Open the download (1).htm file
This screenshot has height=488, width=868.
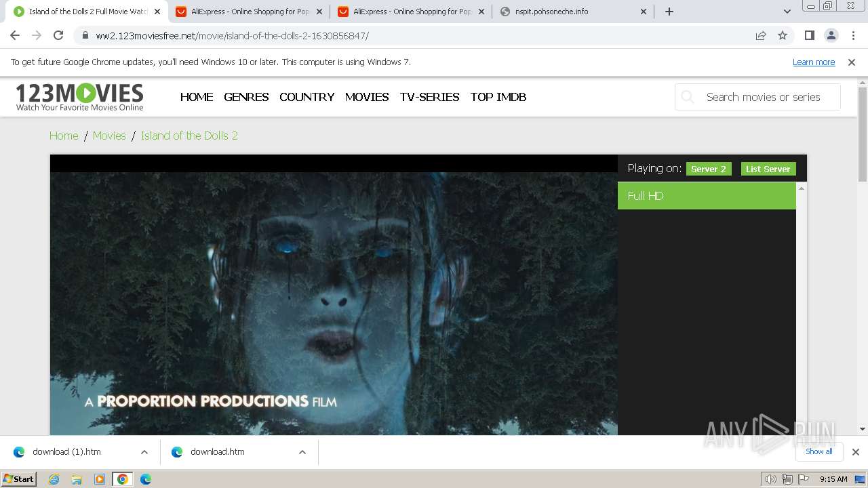pyautogui.click(x=66, y=452)
